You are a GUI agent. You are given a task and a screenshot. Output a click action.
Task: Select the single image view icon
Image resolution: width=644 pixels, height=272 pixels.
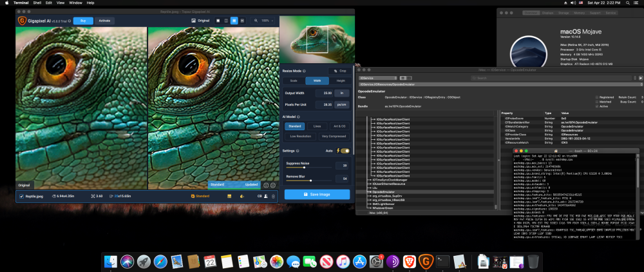click(218, 21)
